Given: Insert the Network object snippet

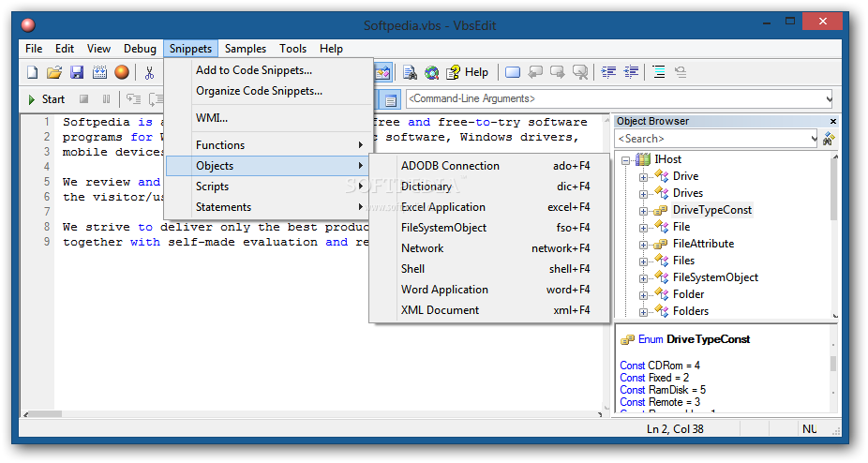Looking at the screenshot, I should click(489, 248).
